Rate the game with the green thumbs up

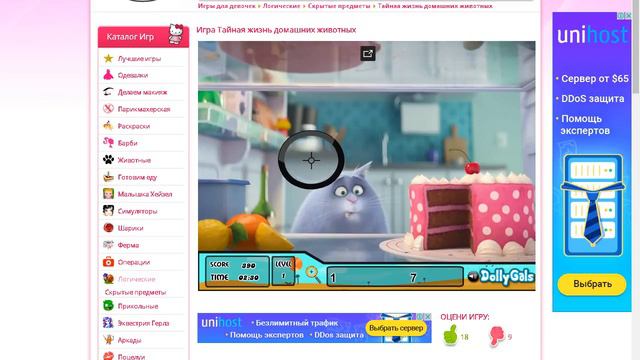tap(451, 335)
